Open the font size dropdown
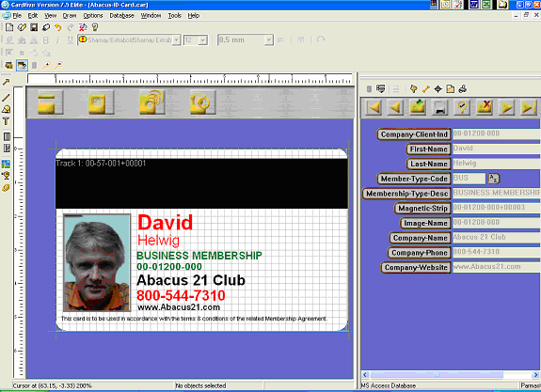 [203, 40]
